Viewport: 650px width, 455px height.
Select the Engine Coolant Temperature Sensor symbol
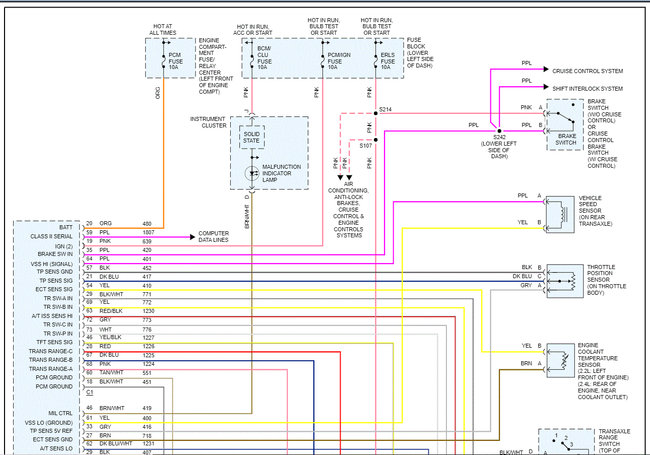[x=560, y=360]
